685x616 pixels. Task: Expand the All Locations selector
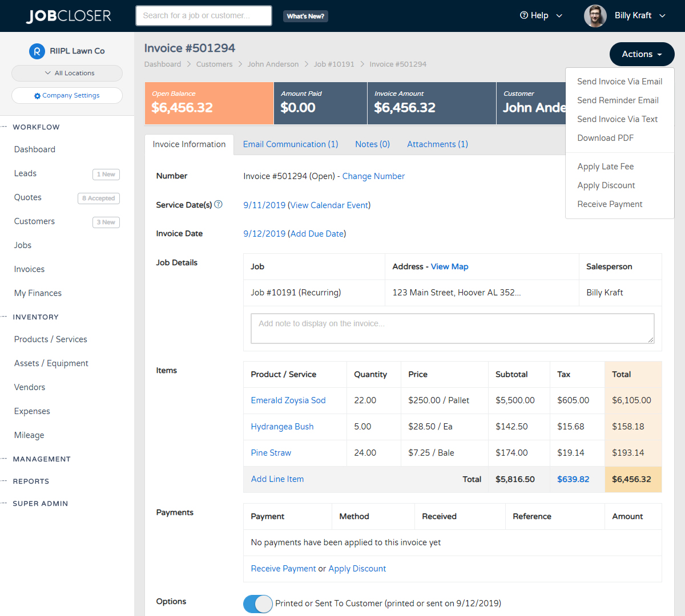pos(67,73)
